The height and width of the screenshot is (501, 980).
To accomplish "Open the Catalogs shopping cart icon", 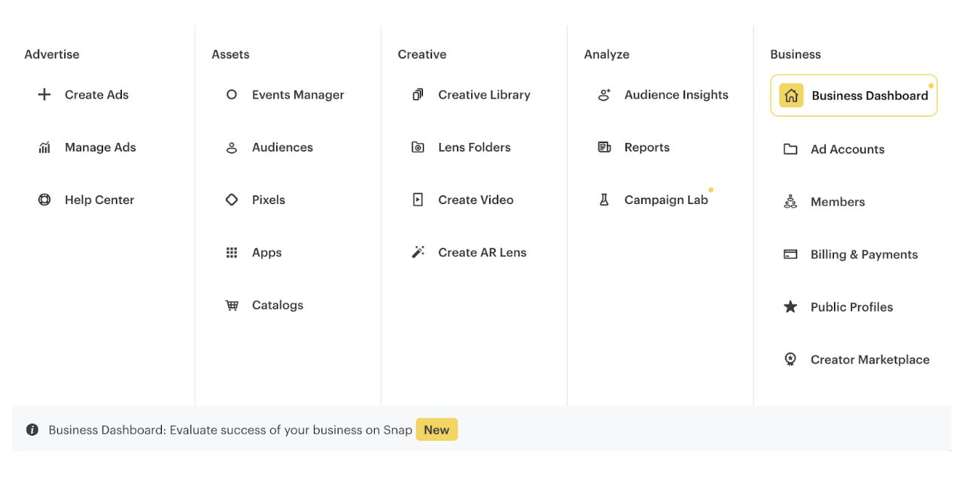I will tap(232, 305).
